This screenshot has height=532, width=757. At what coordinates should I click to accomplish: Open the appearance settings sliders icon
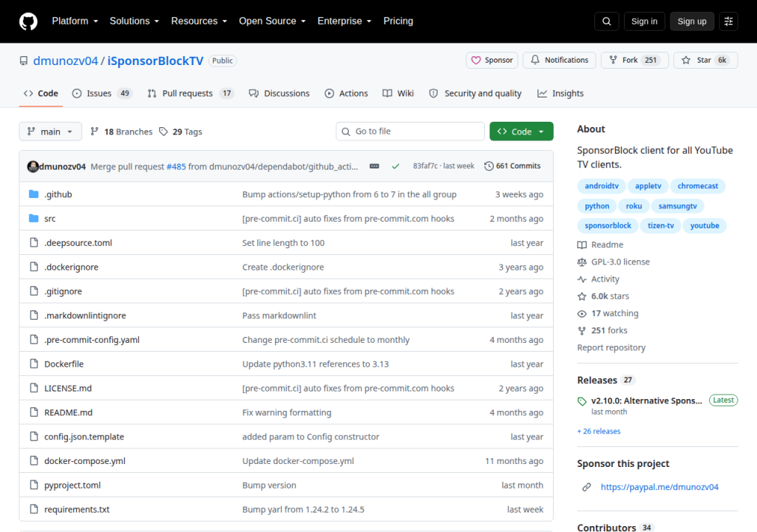click(x=728, y=21)
